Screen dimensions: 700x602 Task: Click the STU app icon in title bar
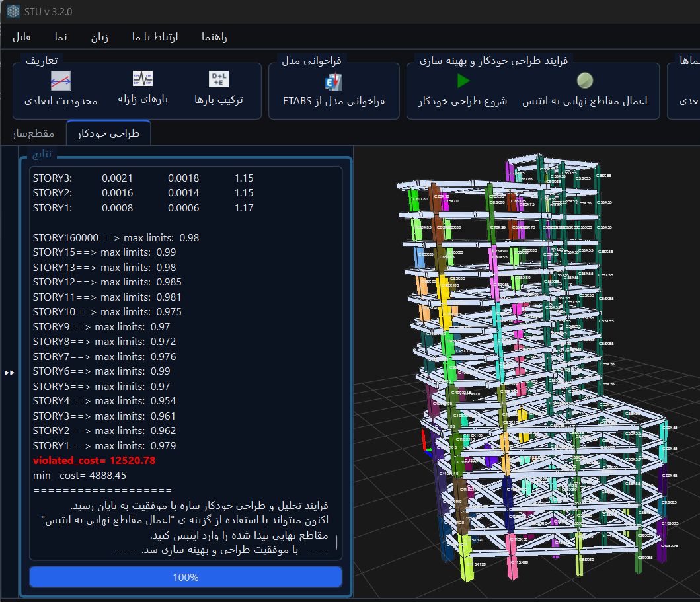click(13, 11)
